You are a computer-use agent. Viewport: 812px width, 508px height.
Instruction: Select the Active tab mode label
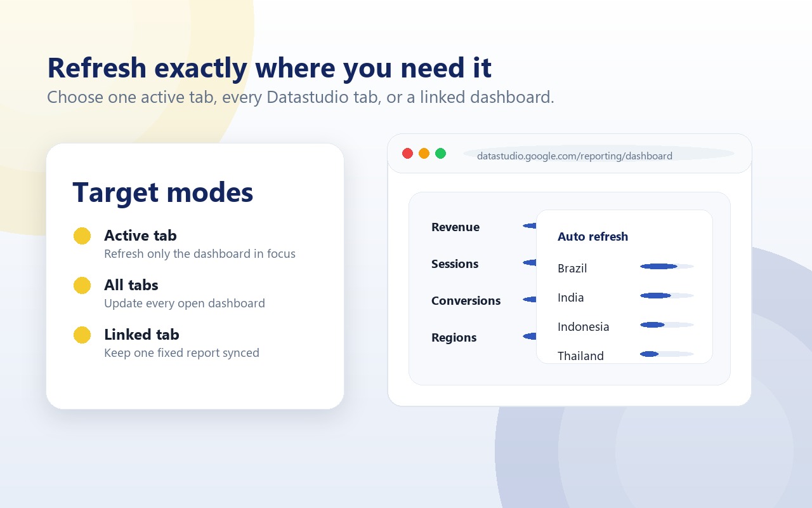[x=140, y=236]
